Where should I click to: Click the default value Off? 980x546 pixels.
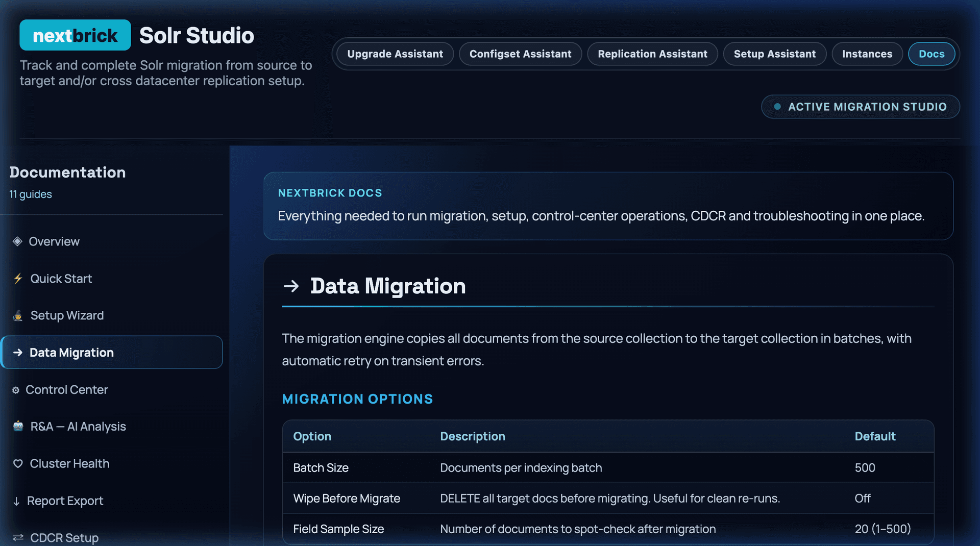(863, 499)
